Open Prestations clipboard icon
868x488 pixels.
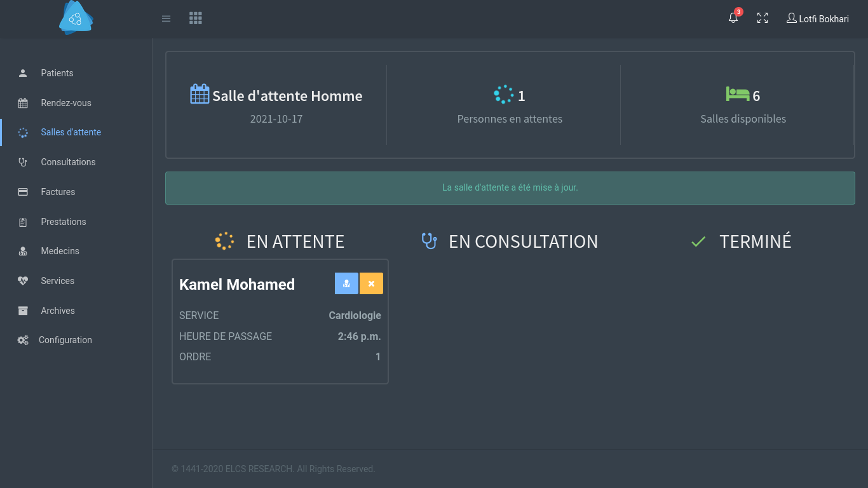(x=23, y=222)
